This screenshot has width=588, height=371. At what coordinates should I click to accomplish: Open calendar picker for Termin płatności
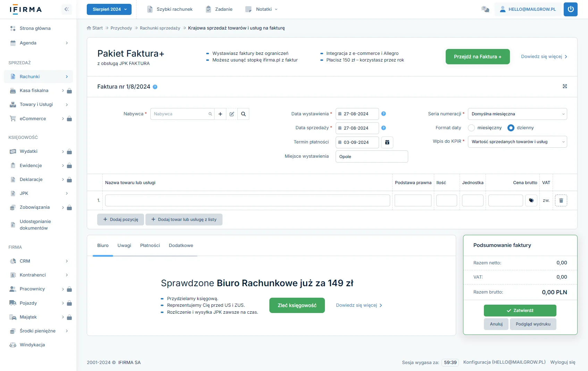[387, 142]
